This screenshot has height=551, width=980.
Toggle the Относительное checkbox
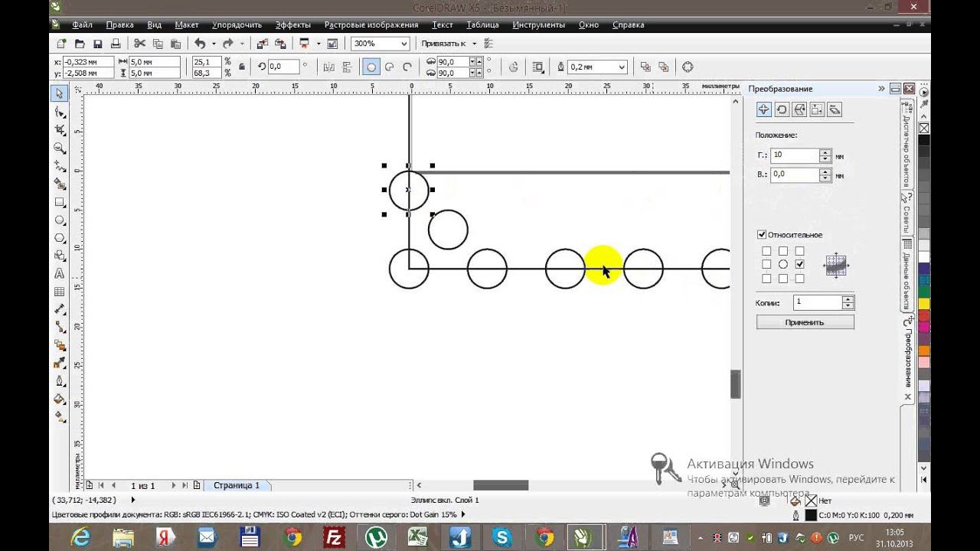762,235
